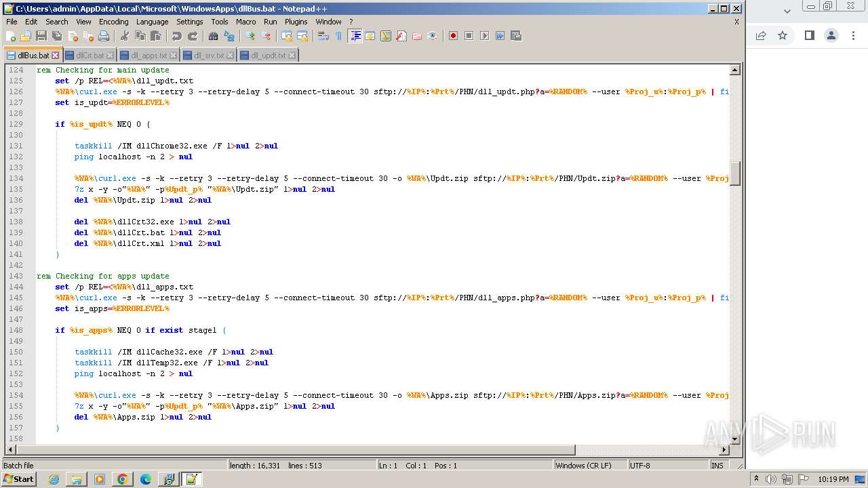The height and width of the screenshot is (488, 868).
Task: Close the current document with the Close icon
Action: [73, 36]
